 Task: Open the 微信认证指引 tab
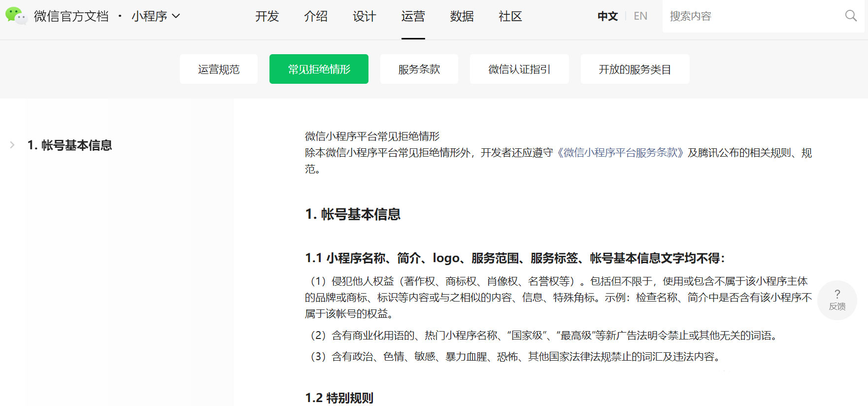(x=519, y=69)
